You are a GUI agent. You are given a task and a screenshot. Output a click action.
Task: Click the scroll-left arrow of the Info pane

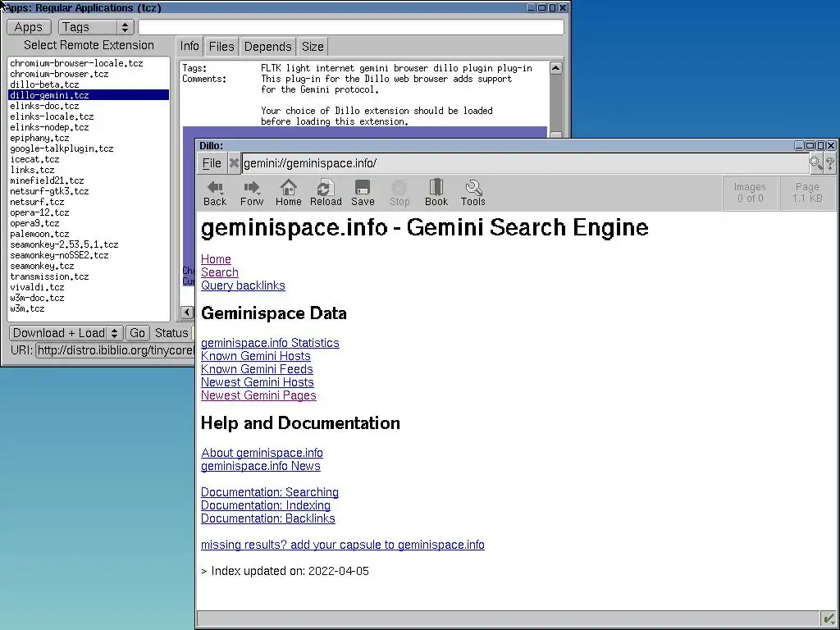187,313
